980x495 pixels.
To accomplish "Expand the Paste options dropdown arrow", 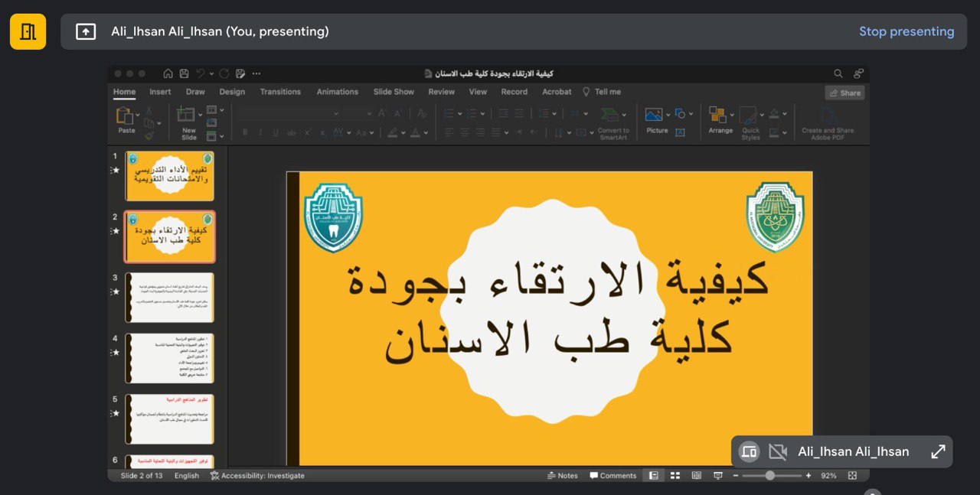I will (138, 116).
